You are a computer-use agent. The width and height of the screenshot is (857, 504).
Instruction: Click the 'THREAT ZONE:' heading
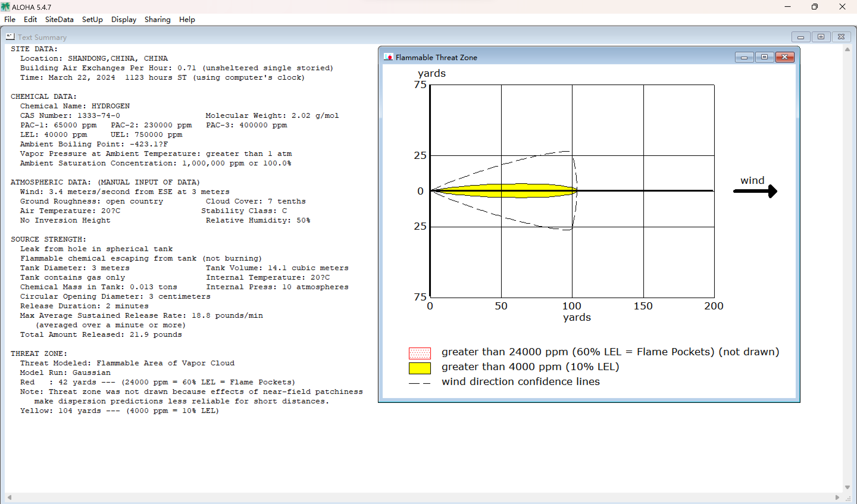tap(39, 354)
